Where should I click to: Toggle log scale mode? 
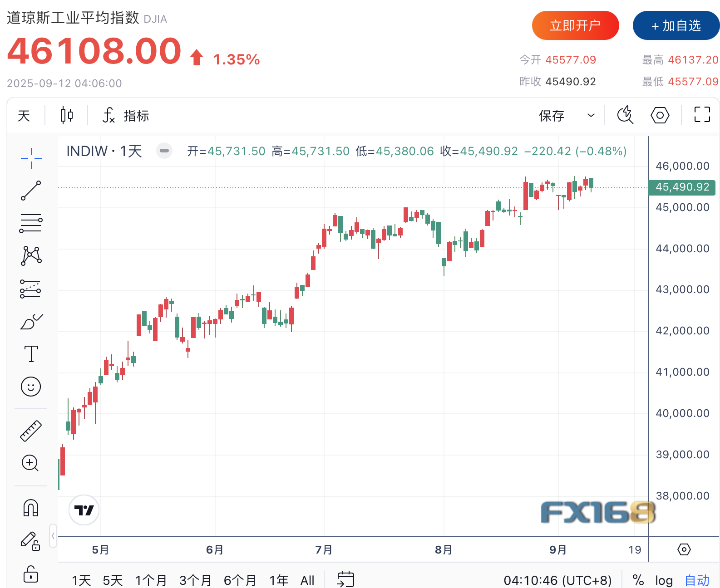pos(664,580)
